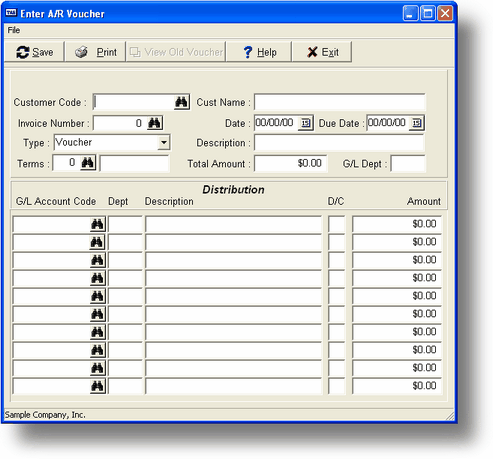Focus the Cust Name text field
493x459 pixels.
(340, 102)
